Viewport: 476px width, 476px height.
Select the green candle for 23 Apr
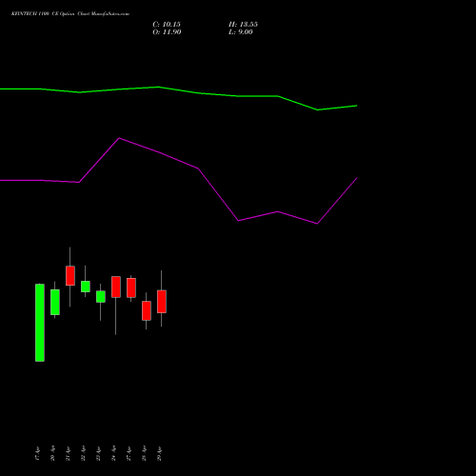[101, 296]
